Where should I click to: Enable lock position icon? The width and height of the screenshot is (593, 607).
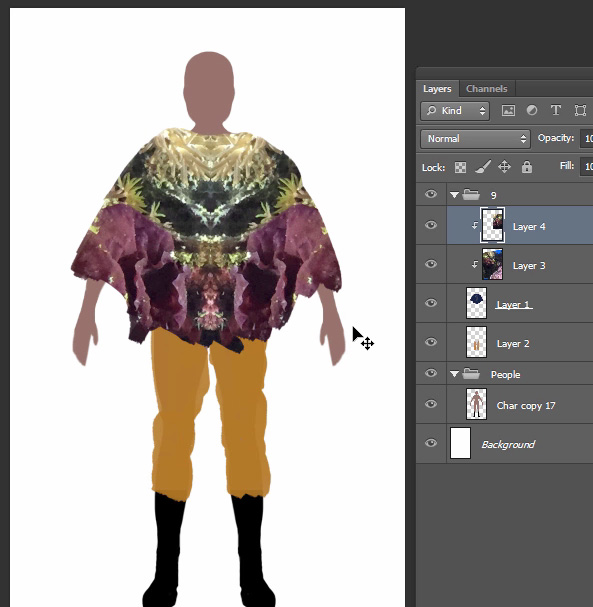(504, 167)
